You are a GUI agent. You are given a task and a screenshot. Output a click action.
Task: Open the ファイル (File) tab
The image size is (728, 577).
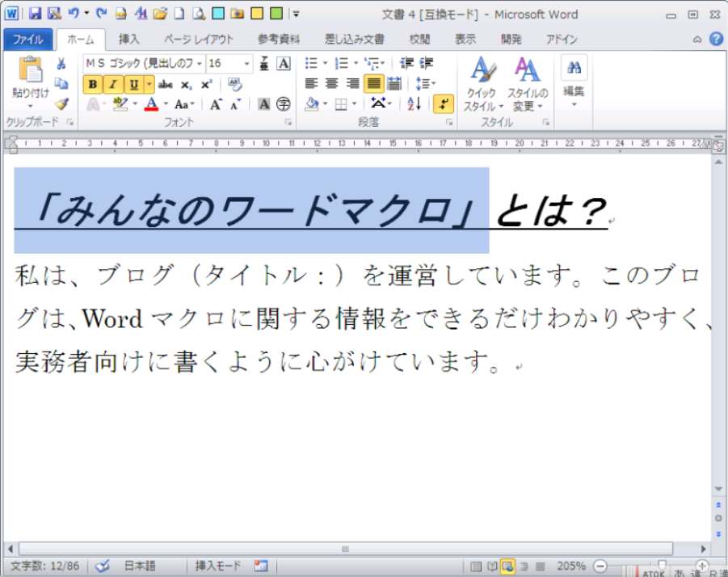28,39
